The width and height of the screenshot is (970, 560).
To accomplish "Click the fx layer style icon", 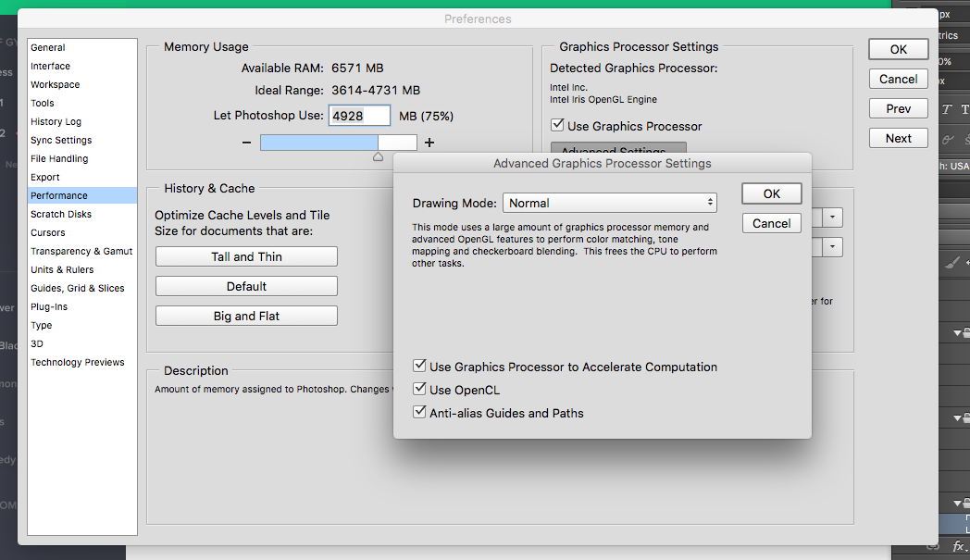I will tap(958, 546).
